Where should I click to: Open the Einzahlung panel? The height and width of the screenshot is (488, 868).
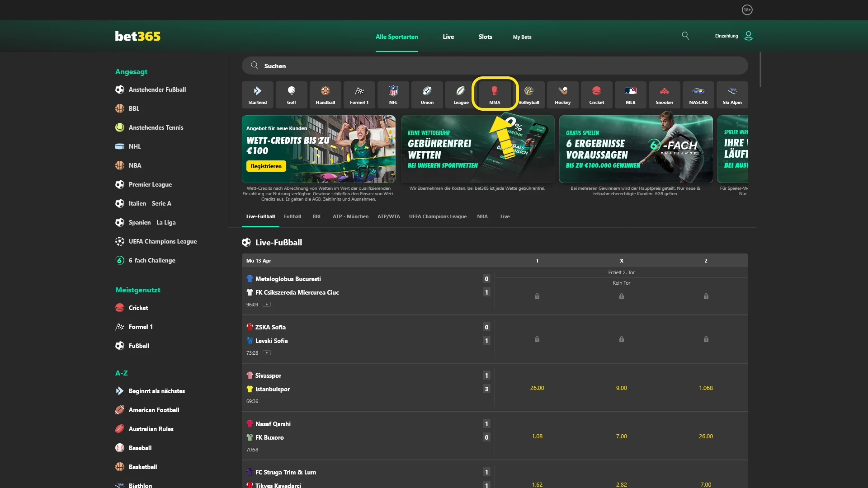click(725, 36)
